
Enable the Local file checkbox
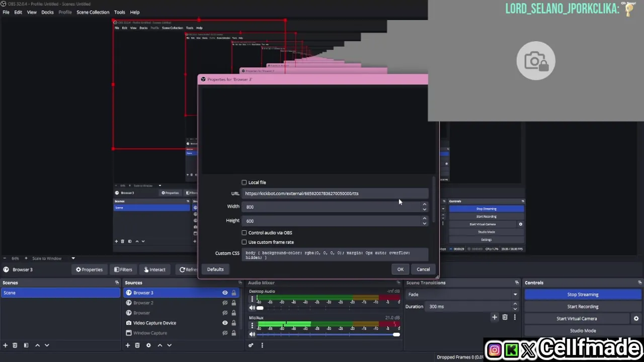click(245, 183)
